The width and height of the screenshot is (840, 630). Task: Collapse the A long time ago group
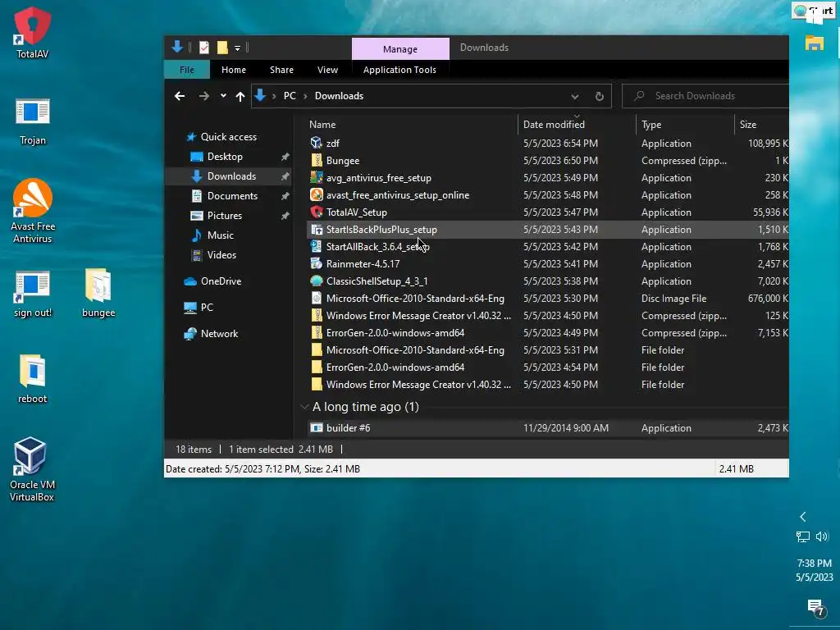click(x=305, y=407)
